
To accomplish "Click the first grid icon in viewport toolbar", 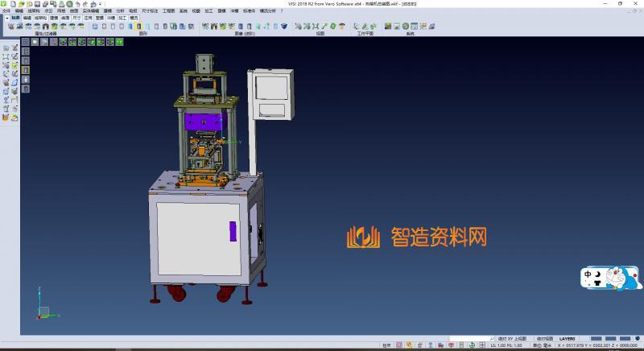I will (x=25, y=41).
